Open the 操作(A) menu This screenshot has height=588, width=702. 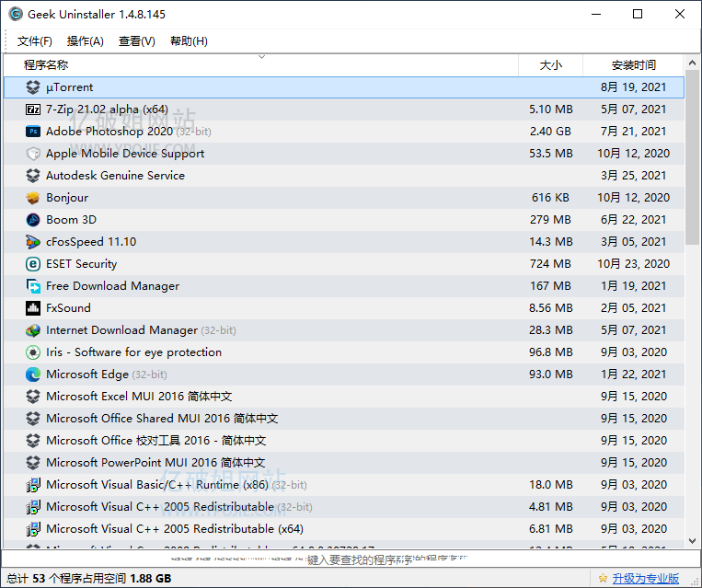(85, 41)
